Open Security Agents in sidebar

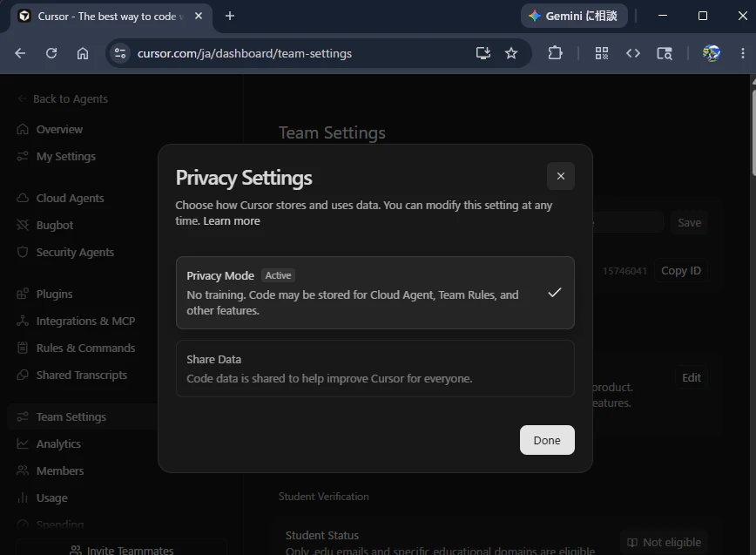75,252
